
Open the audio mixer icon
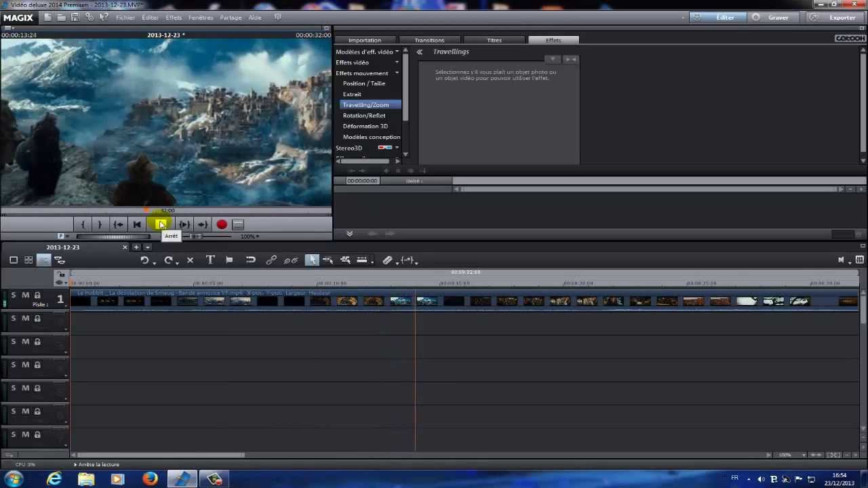pos(860,260)
